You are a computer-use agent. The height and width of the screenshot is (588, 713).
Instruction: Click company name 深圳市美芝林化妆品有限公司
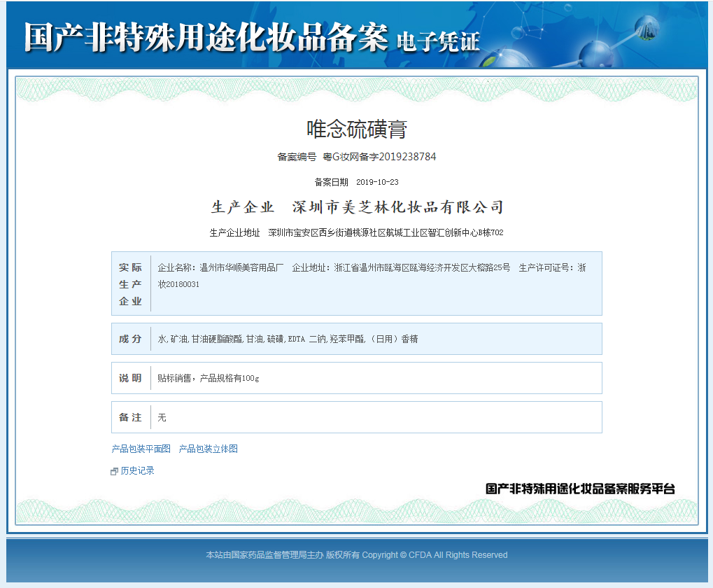398,207
